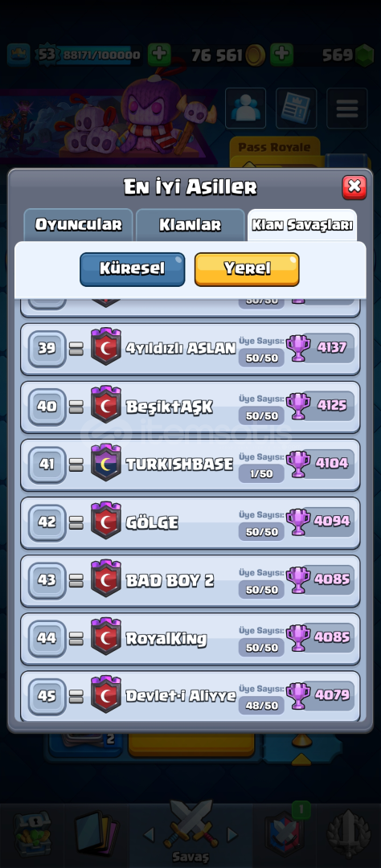Switch to the Oyuncular tab
The width and height of the screenshot is (381, 868).
click(78, 225)
